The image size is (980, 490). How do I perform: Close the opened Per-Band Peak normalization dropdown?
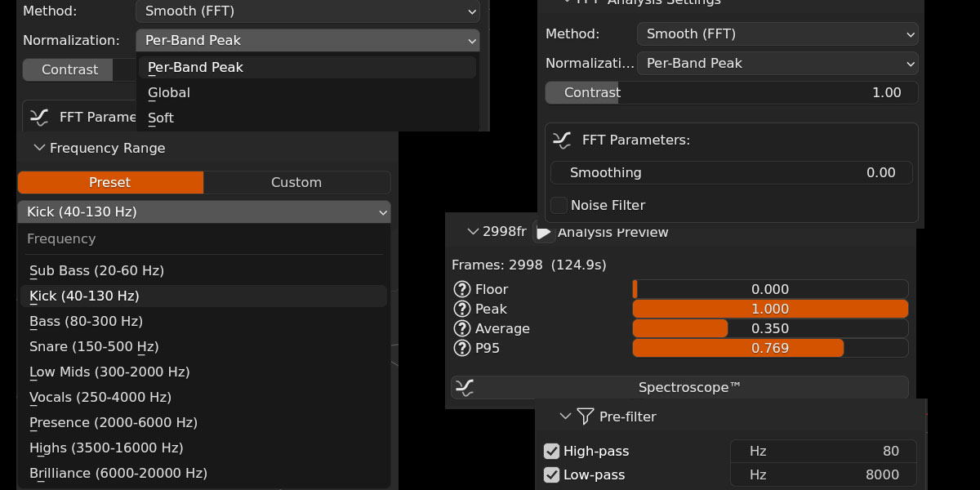pyautogui.click(x=307, y=40)
